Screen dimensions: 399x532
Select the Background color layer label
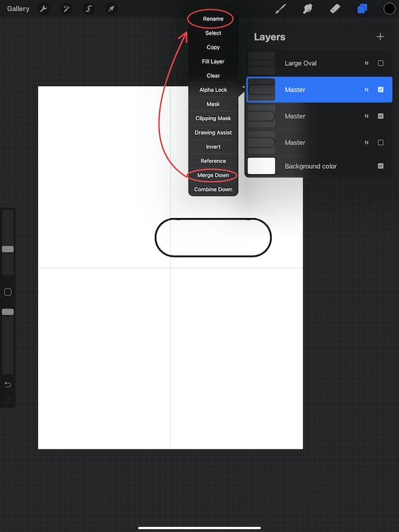click(311, 166)
